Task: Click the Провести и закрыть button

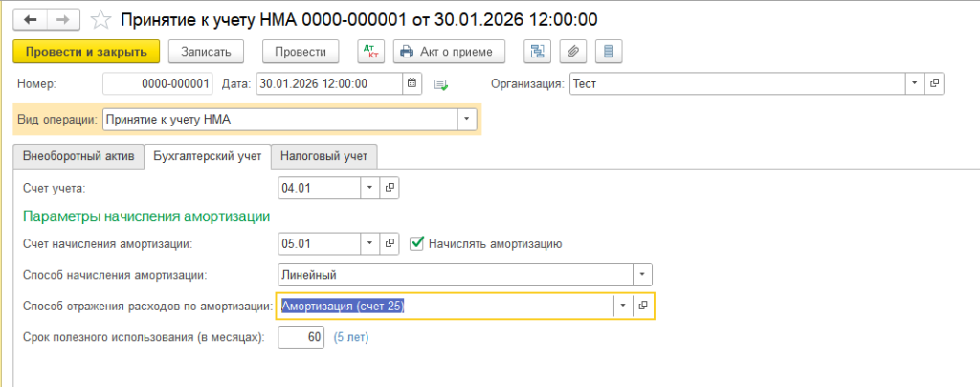Action: [x=86, y=52]
